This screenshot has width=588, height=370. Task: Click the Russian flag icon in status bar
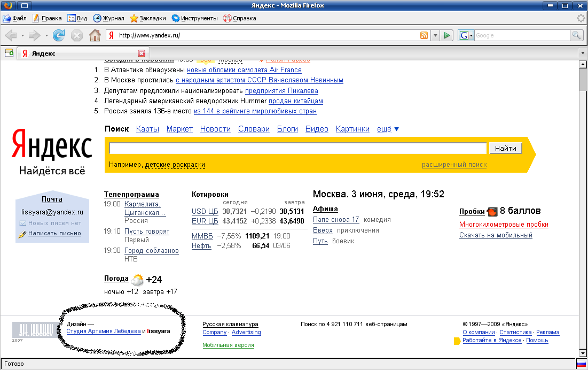[x=582, y=364]
